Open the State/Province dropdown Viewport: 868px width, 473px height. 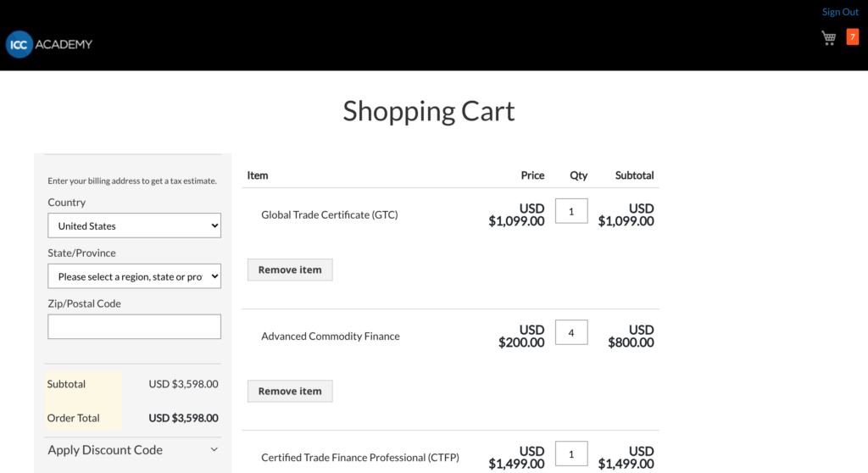pyautogui.click(x=134, y=276)
